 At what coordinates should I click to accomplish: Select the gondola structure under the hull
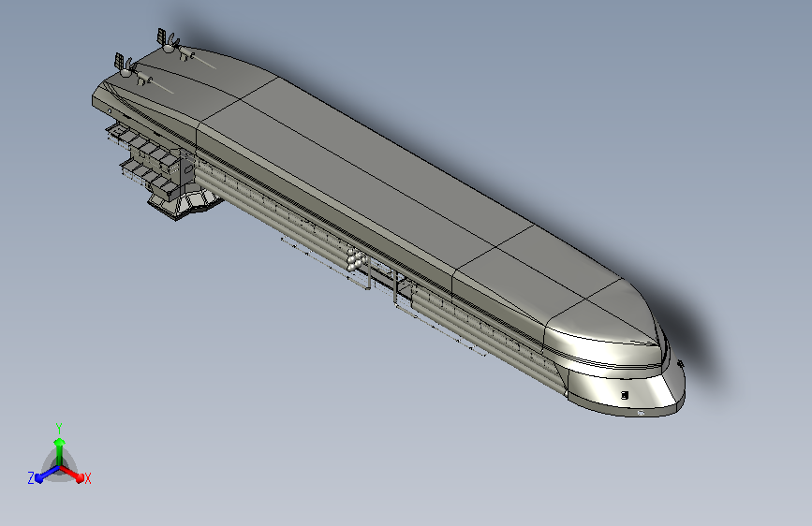click(167, 171)
